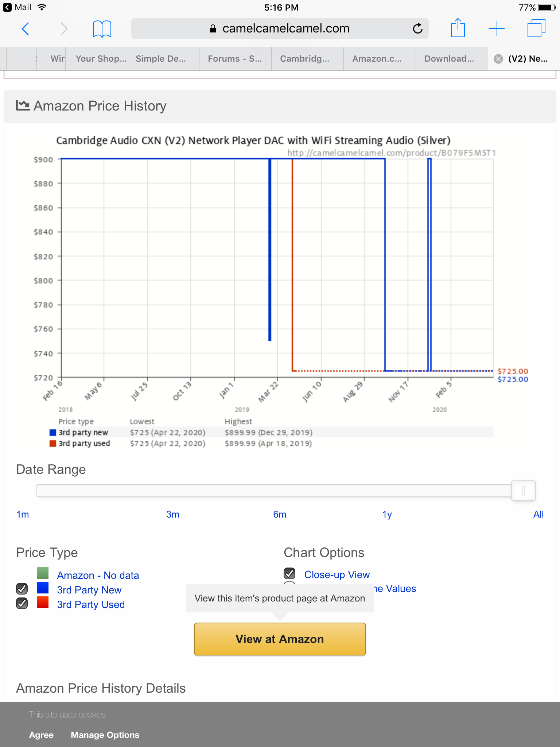Select the 1y date range link
The image size is (560, 747).
(x=387, y=514)
